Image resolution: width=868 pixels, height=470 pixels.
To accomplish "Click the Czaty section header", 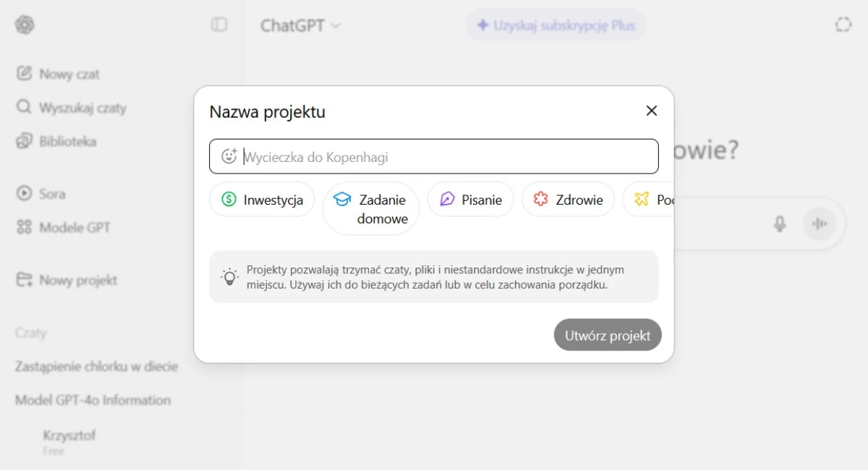I will pos(30,333).
